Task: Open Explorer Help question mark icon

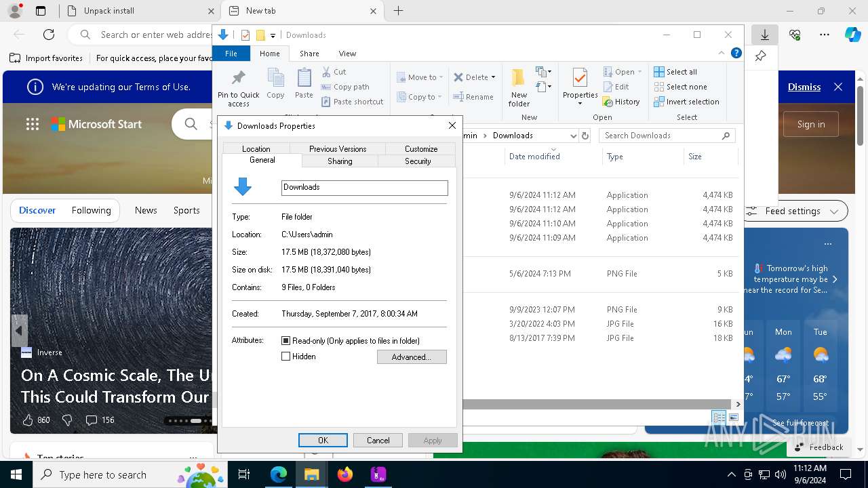Action: pos(736,53)
